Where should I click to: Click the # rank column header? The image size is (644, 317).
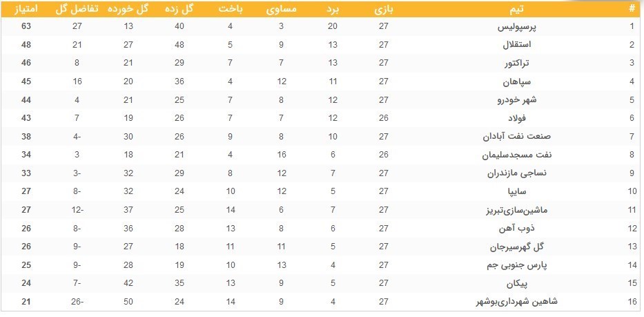pos(632,9)
